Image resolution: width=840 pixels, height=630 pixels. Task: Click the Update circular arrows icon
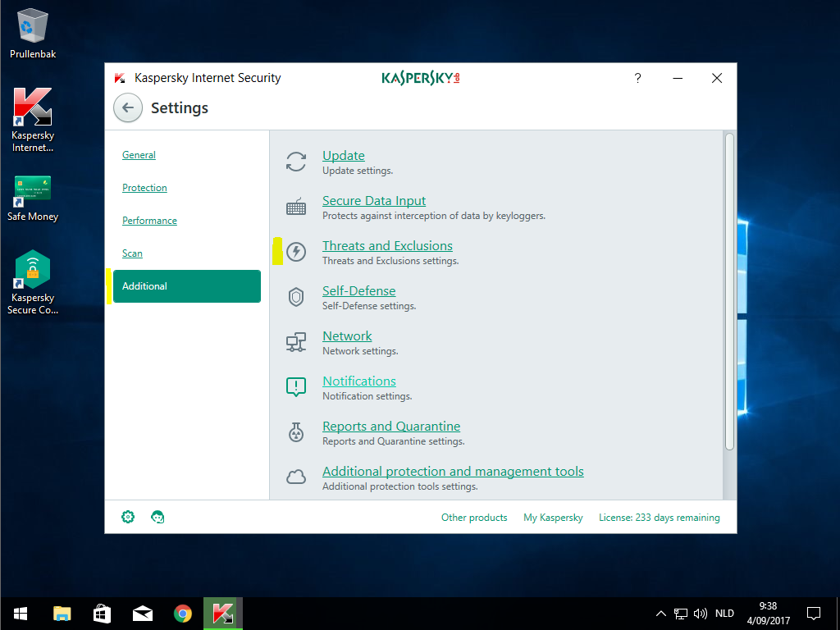point(295,162)
